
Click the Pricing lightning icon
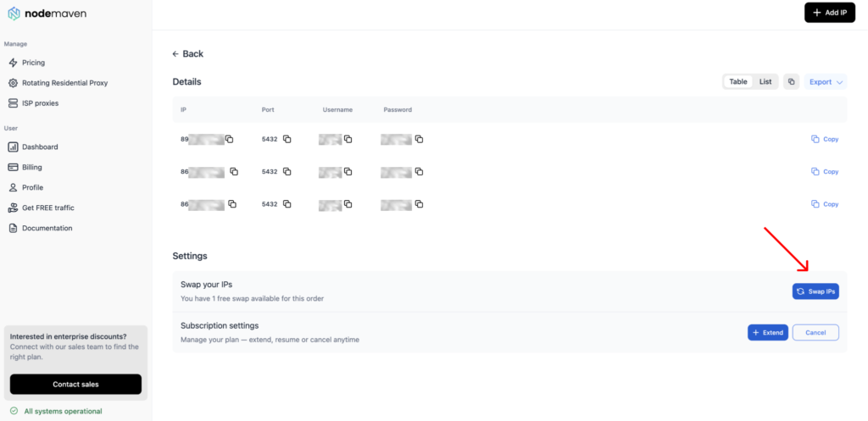point(14,63)
